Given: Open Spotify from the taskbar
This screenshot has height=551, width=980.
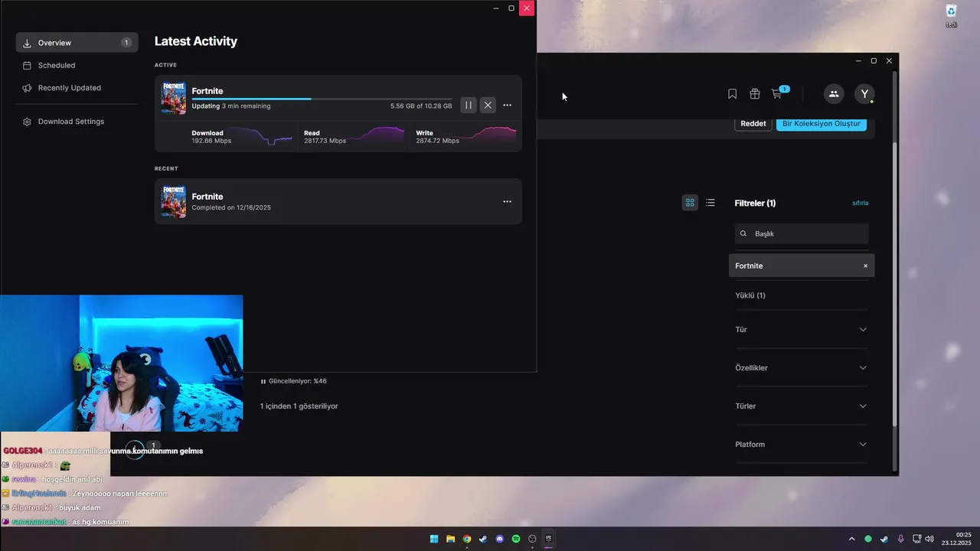Looking at the screenshot, I should tap(516, 539).
